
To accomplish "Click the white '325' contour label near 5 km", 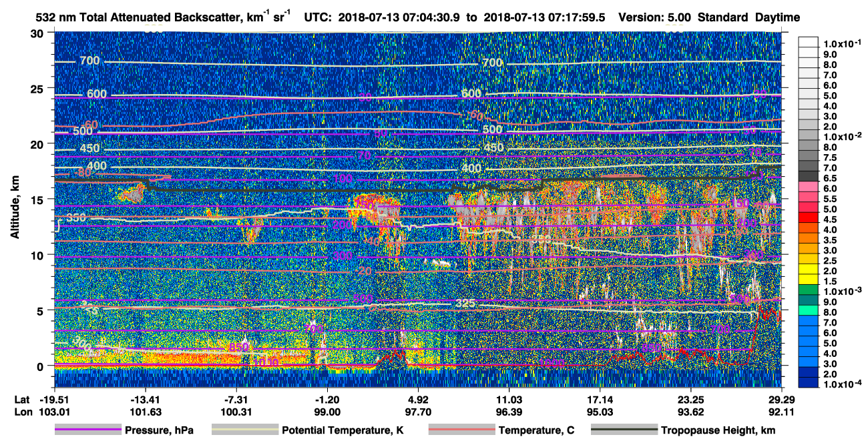I will (466, 304).
